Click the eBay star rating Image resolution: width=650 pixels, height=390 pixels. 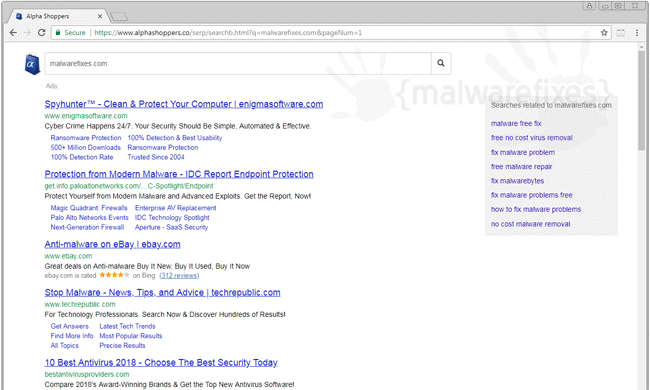(x=114, y=275)
